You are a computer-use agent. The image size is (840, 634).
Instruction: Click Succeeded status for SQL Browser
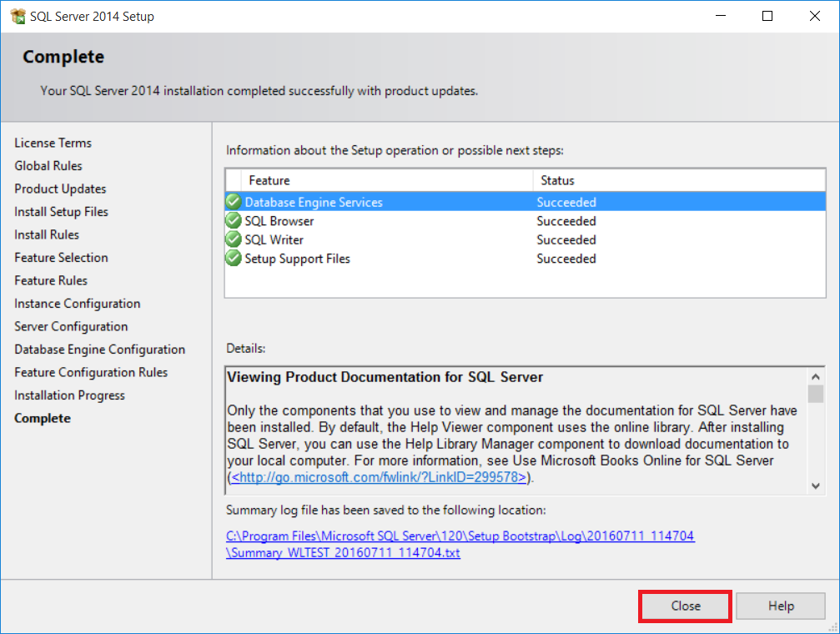(566, 221)
